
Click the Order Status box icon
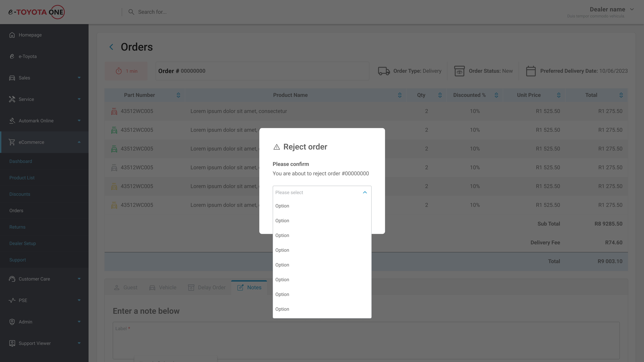click(459, 71)
